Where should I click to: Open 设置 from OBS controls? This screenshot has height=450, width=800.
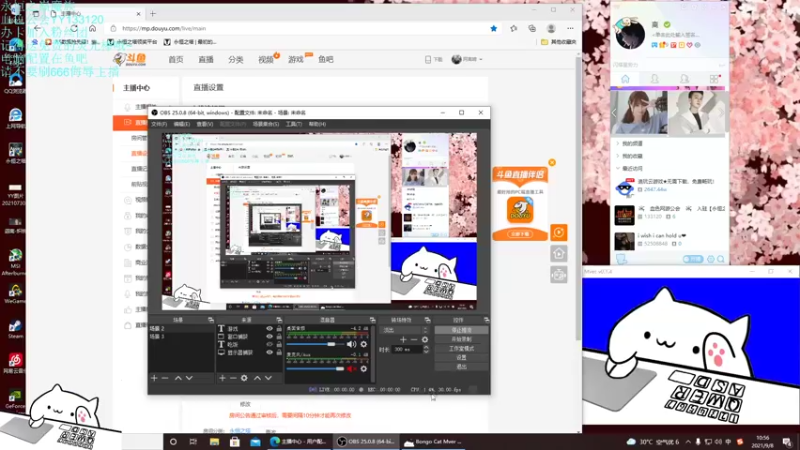point(461,358)
